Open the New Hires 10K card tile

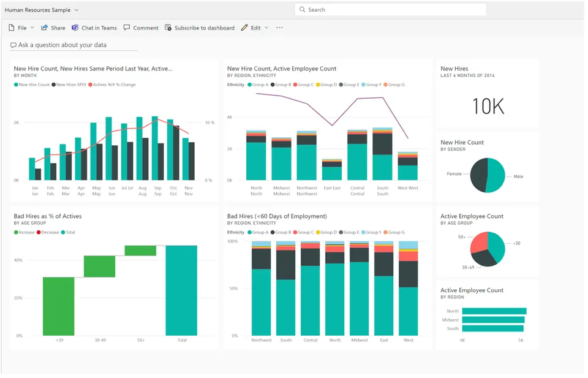pyautogui.click(x=488, y=94)
